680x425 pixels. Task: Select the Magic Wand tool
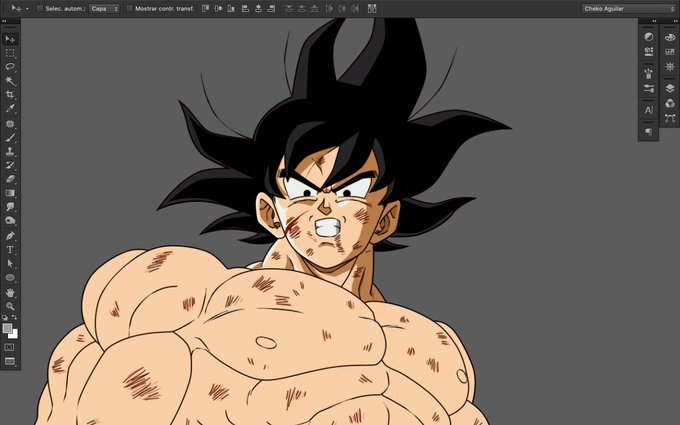(x=10, y=81)
